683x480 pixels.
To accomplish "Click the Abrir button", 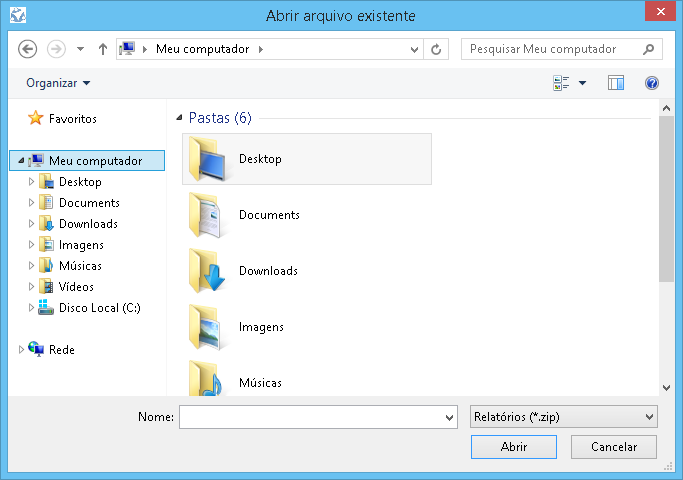I will (514, 447).
